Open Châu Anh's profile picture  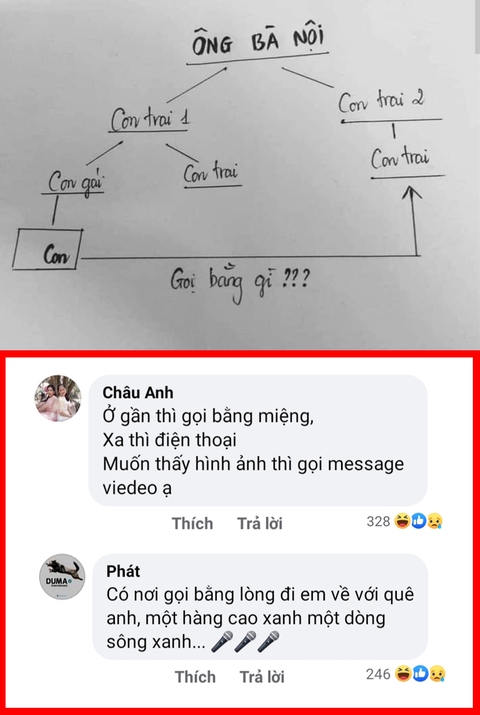point(58,399)
